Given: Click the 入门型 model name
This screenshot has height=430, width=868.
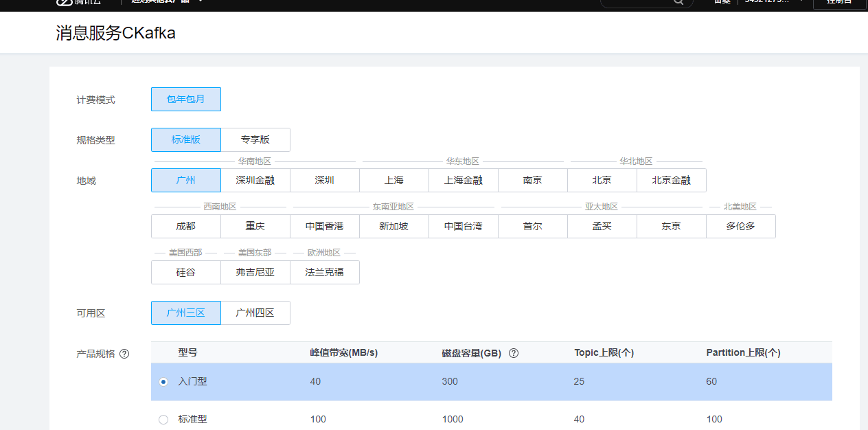Looking at the screenshot, I should (x=193, y=381).
